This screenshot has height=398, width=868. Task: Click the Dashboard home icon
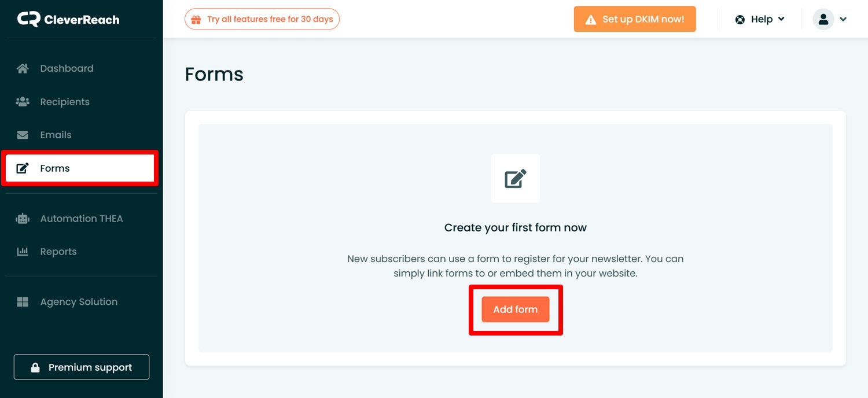click(x=23, y=68)
